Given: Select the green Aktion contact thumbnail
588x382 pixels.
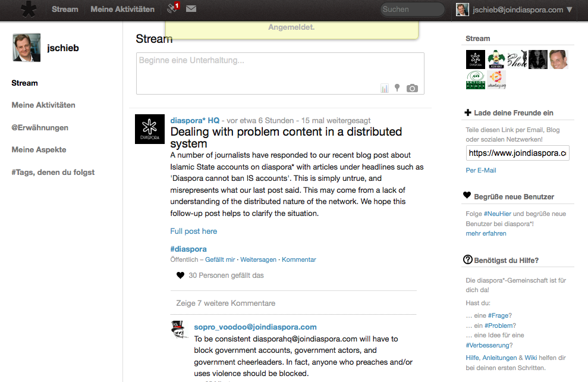Looking at the screenshot, I should pyautogui.click(x=476, y=80).
